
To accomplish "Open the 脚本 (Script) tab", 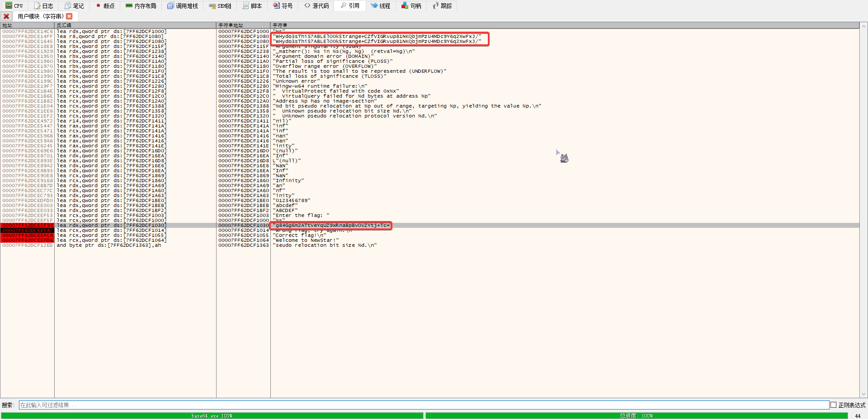I will [x=252, y=6].
